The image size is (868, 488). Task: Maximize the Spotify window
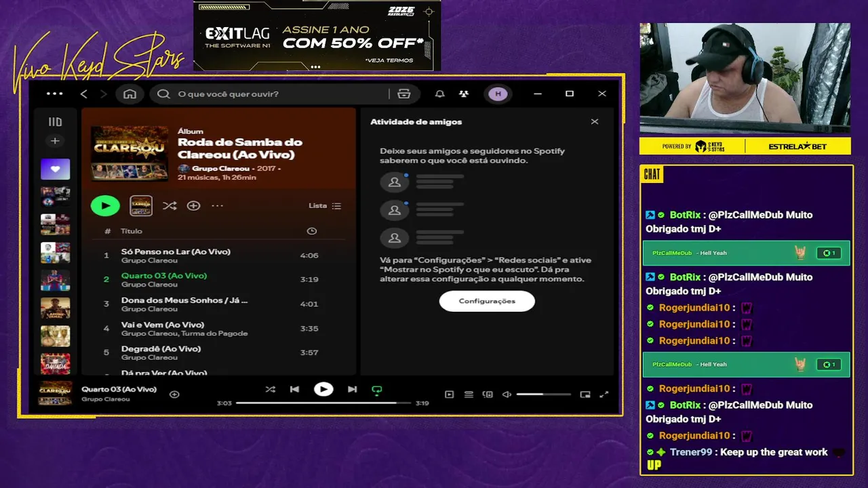click(x=570, y=94)
